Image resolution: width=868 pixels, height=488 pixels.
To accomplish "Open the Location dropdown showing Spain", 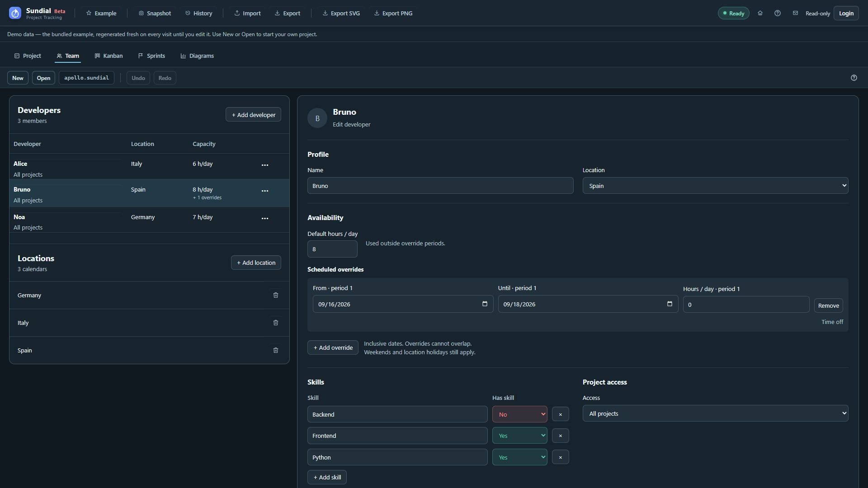I will pyautogui.click(x=715, y=186).
